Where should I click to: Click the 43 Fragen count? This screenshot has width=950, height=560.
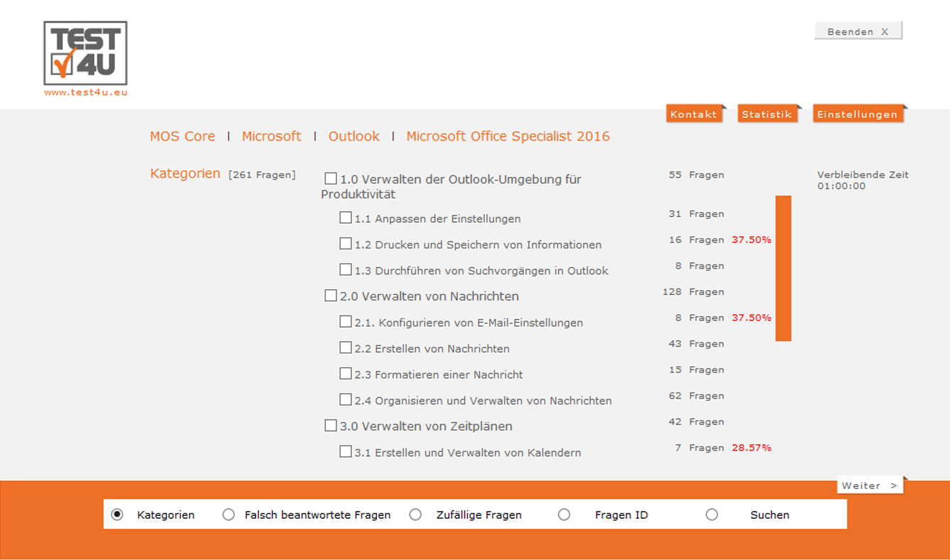[x=696, y=344]
